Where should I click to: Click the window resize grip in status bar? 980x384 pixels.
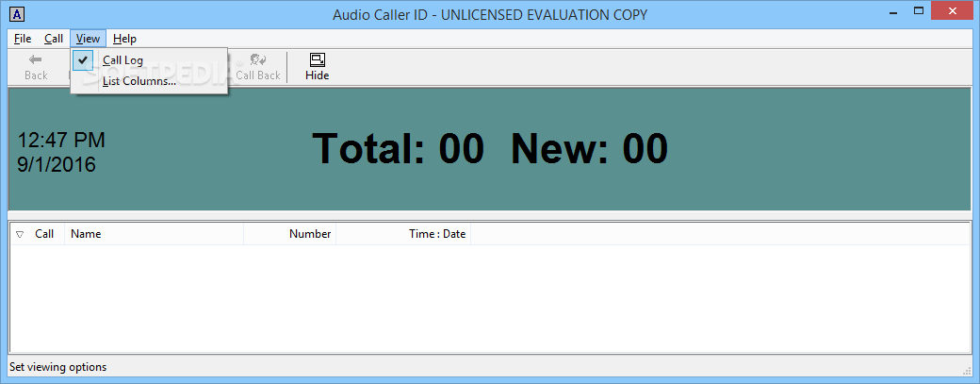966,369
